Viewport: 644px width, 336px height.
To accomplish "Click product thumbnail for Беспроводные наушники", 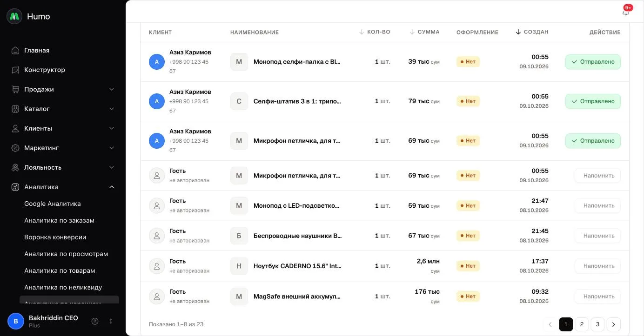I will [239, 236].
